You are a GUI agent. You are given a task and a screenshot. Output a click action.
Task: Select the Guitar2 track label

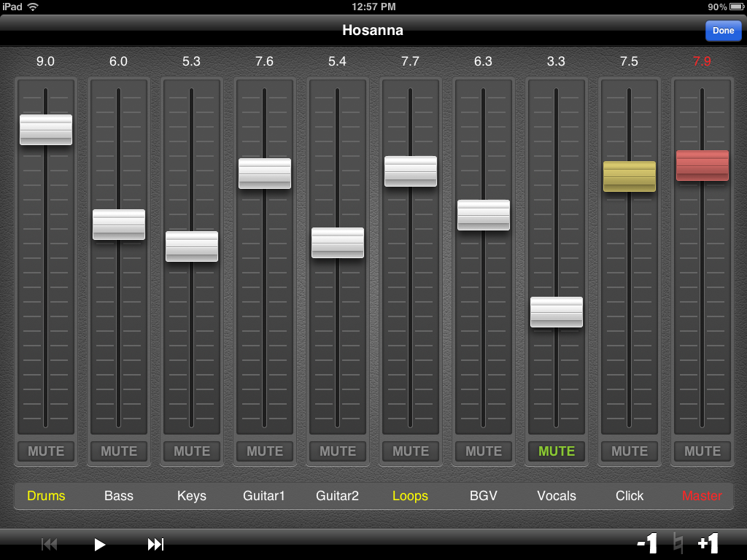pyautogui.click(x=337, y=496)
